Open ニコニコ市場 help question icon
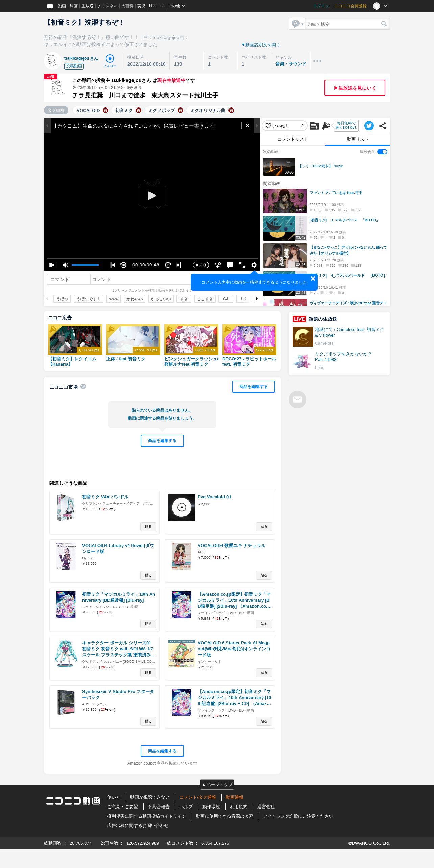 (x=83, y=386)
